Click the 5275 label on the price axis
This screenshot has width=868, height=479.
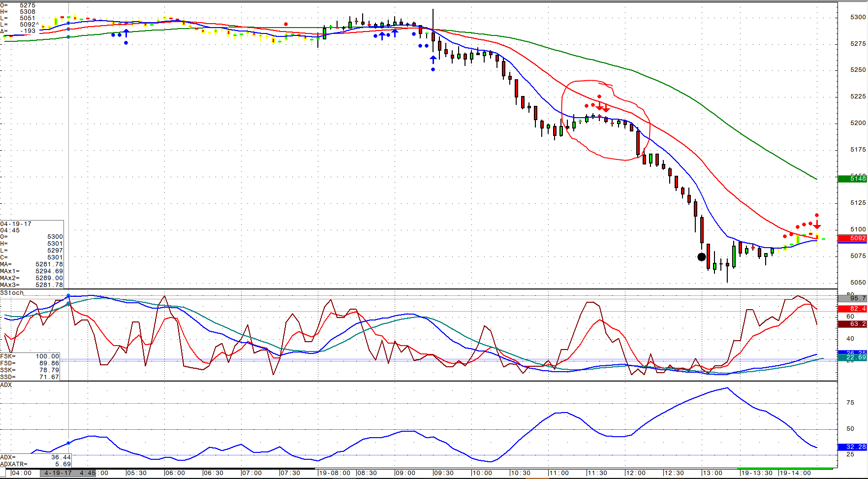[x=858, y=44]
